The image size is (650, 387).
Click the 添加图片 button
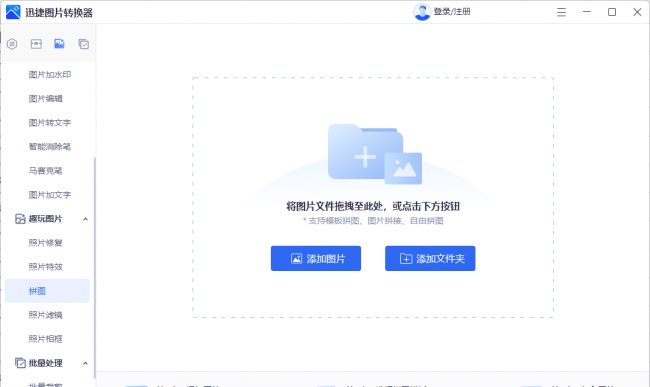[x=316, y=259]
